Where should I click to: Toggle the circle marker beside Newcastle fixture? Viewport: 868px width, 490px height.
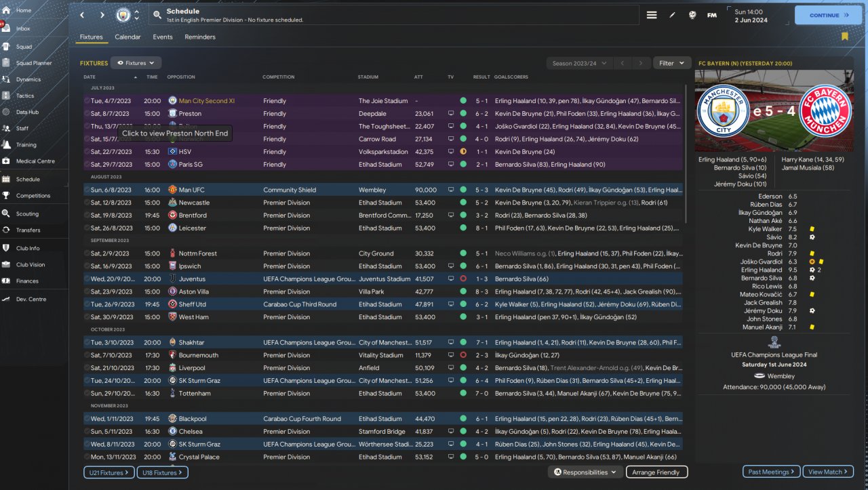click(x=87, y=203)
